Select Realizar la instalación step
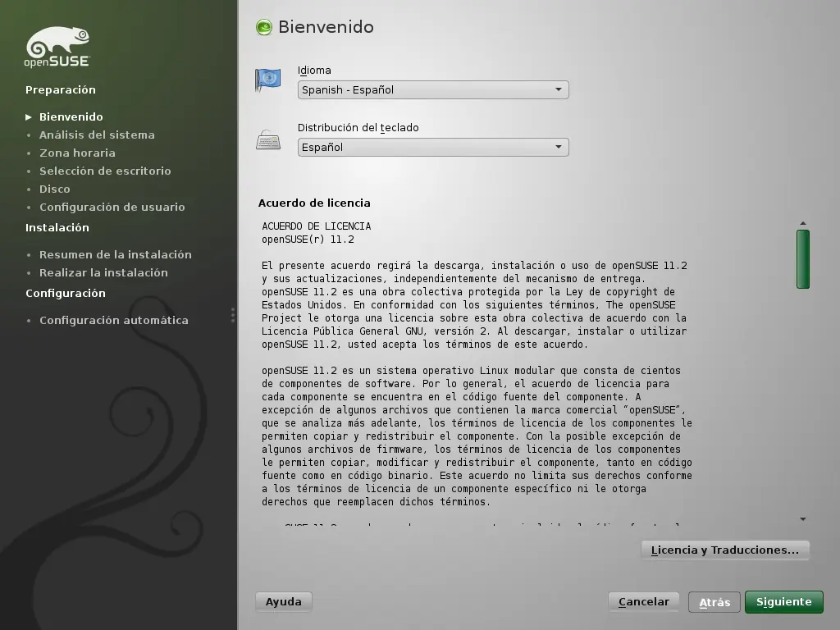This screenshot has height=630, width=840. [103, 272]
